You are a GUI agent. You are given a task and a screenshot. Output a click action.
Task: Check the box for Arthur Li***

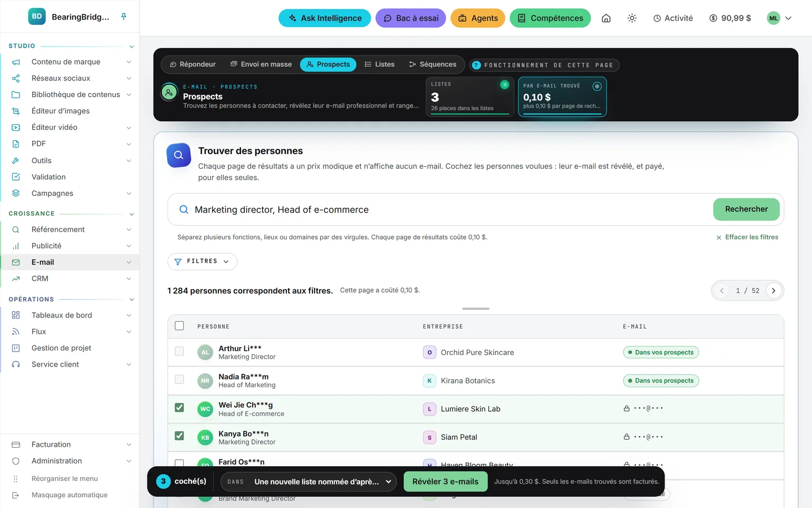[x=179, y=351]
